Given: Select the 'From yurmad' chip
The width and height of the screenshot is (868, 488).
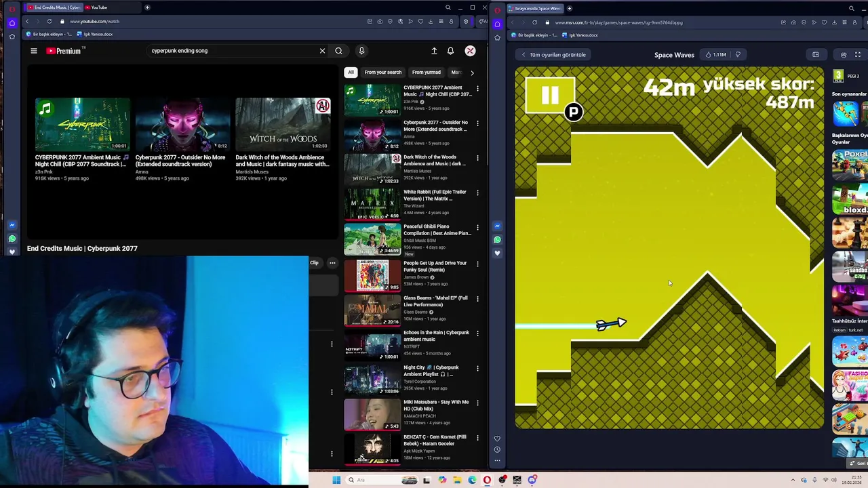Looking at the screenshot, I should click(427, 72).
